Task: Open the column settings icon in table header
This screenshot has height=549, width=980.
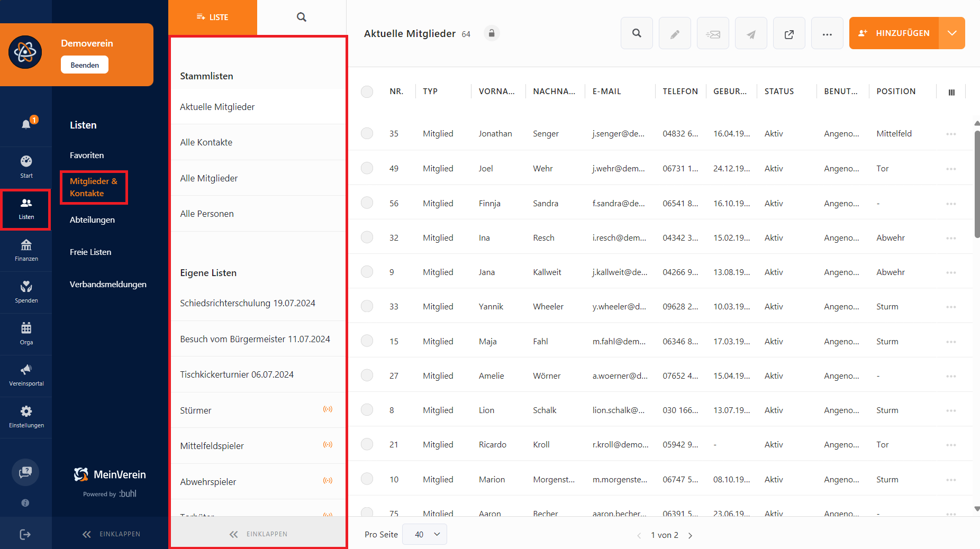Action: (x=951, y=92)
